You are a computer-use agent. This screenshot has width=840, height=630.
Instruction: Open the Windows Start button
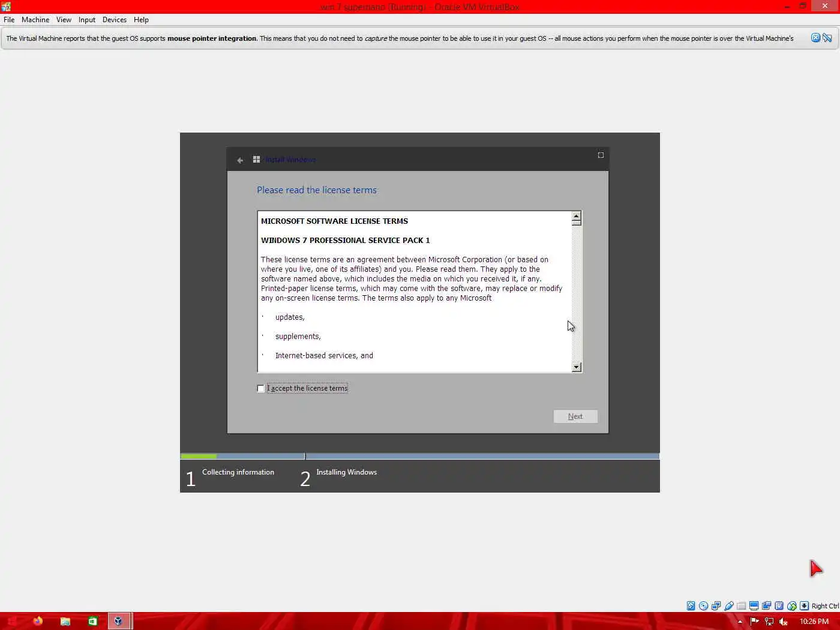12,621
